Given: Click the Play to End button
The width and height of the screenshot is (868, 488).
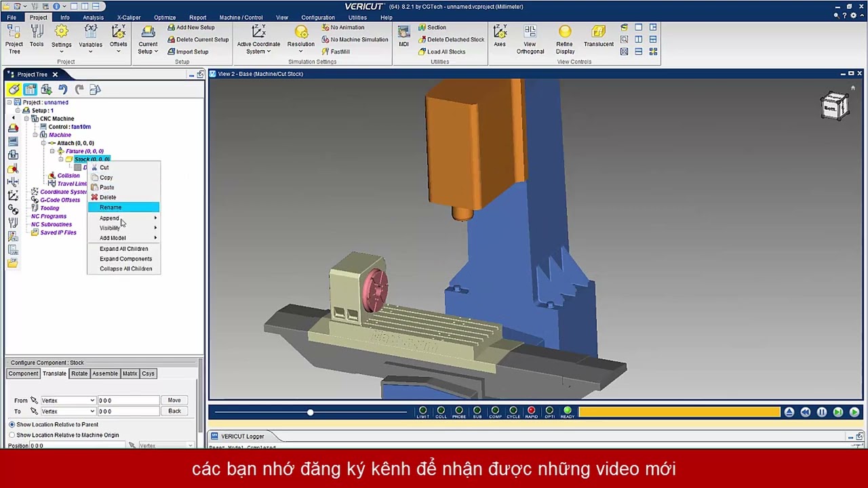Looking at the screenshot, I should point(854,412).
